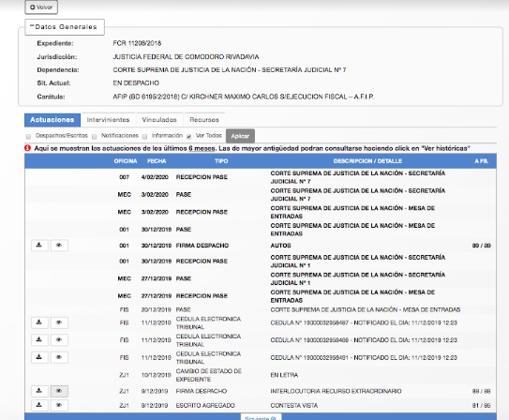Switch to the Vinculados tab
The image size is (509, 420).
159,120
